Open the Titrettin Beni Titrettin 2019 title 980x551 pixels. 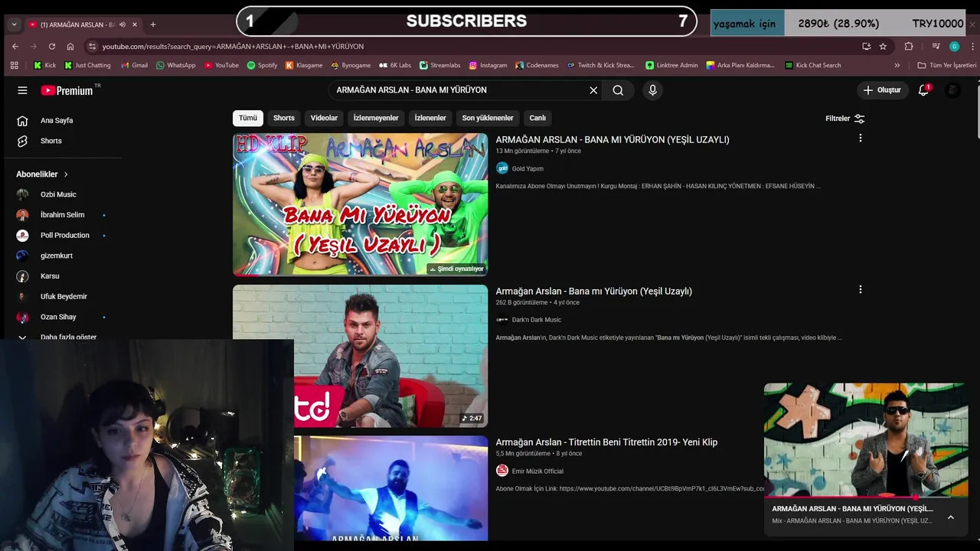[x=606, y=442]
